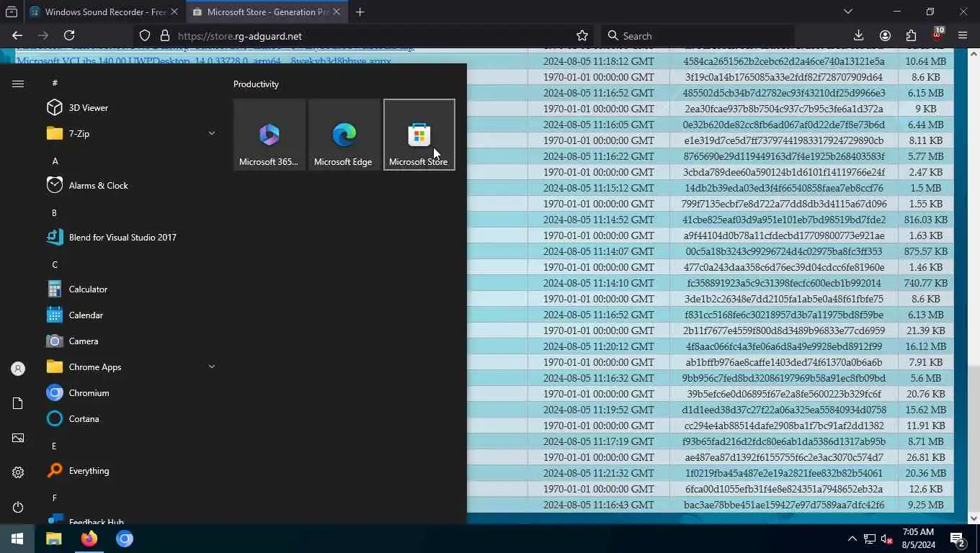Open the Microsoft Store tile
The height and width of the screenshot is (553, 980).
[x=419, y=135]
